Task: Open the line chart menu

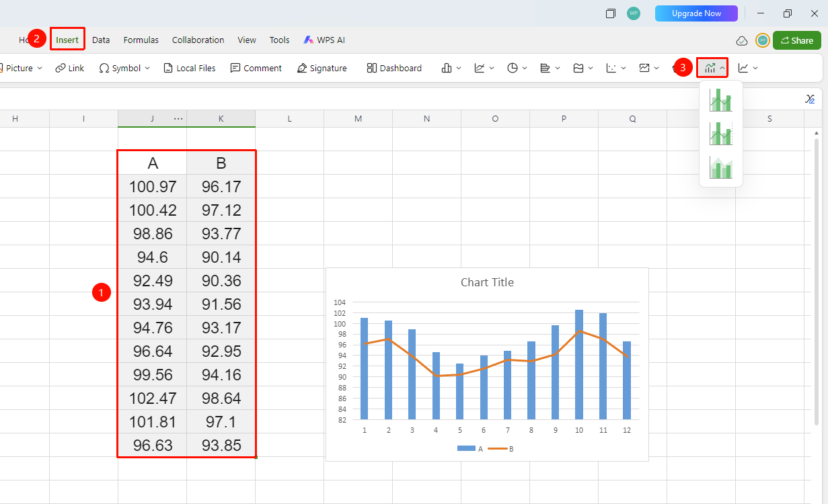Action: [484, 68]
